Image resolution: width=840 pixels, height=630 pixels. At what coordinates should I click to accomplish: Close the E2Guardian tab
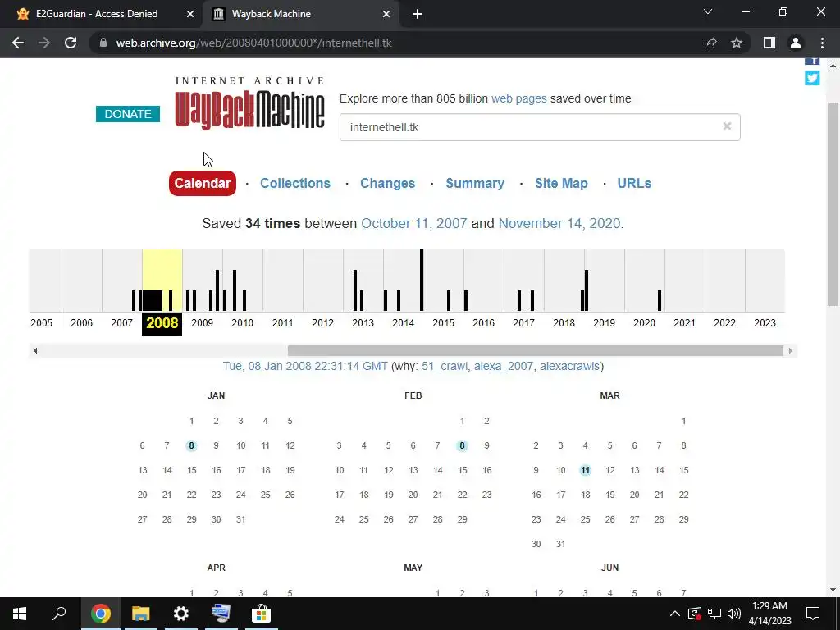[189, 14]
